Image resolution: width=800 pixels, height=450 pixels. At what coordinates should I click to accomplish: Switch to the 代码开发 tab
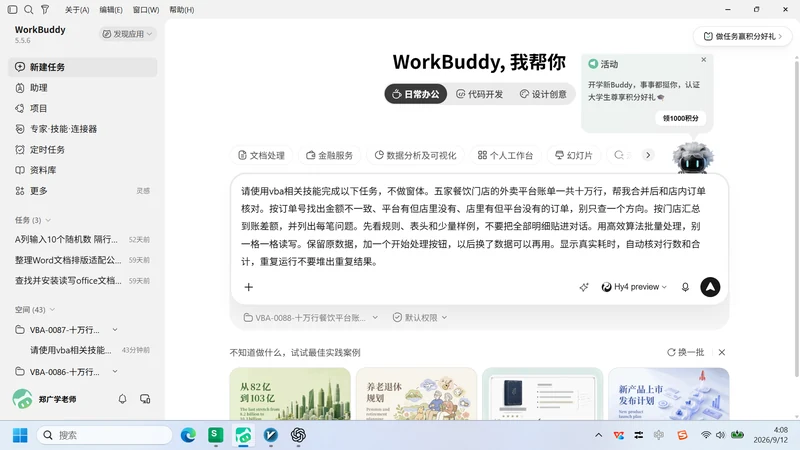tap(480, 94)
